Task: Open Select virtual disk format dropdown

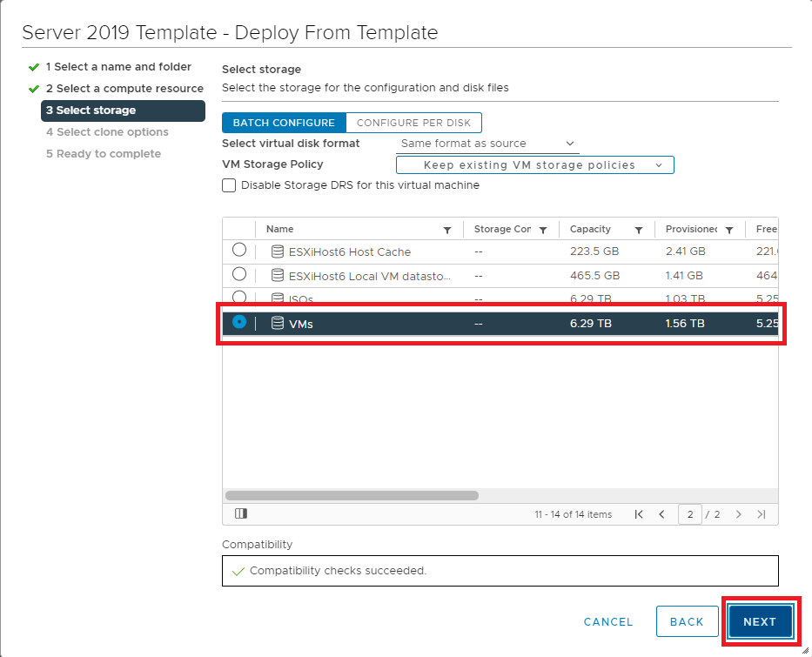Action: coord(487,144)
